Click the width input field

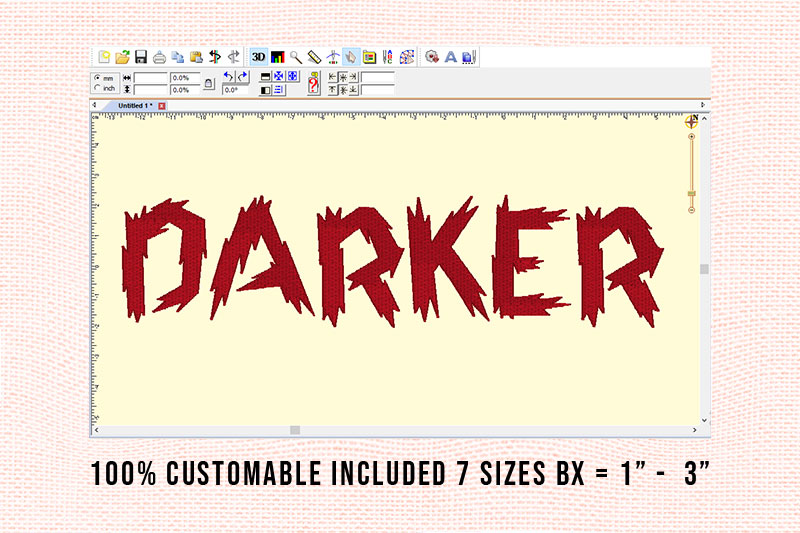point(151,78)
